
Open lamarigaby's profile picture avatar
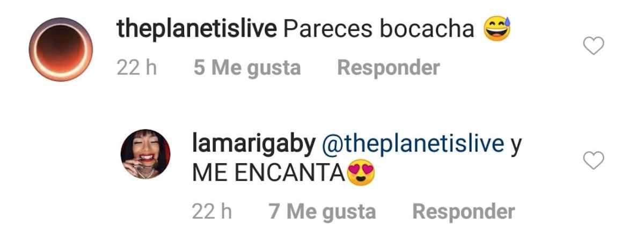pos(145,154)
